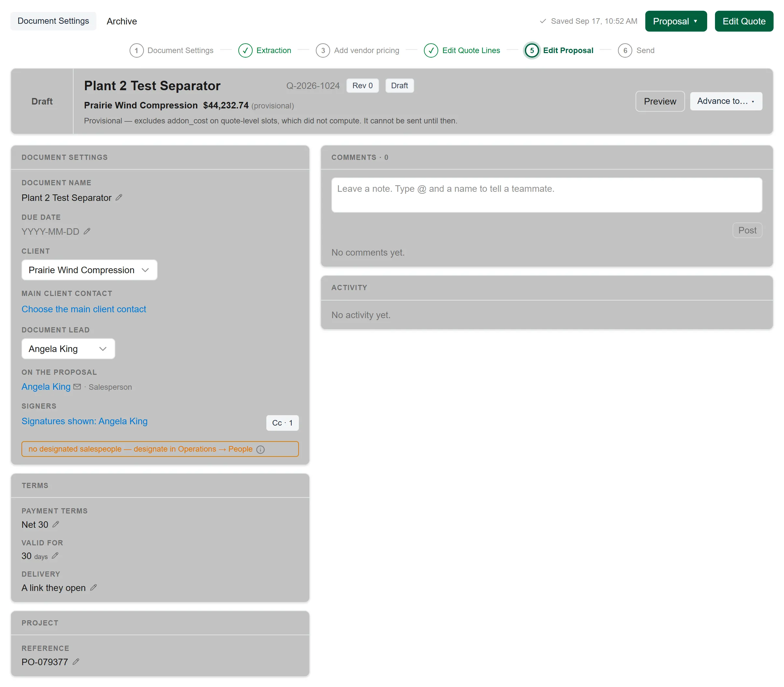This screenshot has height=687, width=784.
Task: Click the step 6 Send circle
Action: click(625, 50)
